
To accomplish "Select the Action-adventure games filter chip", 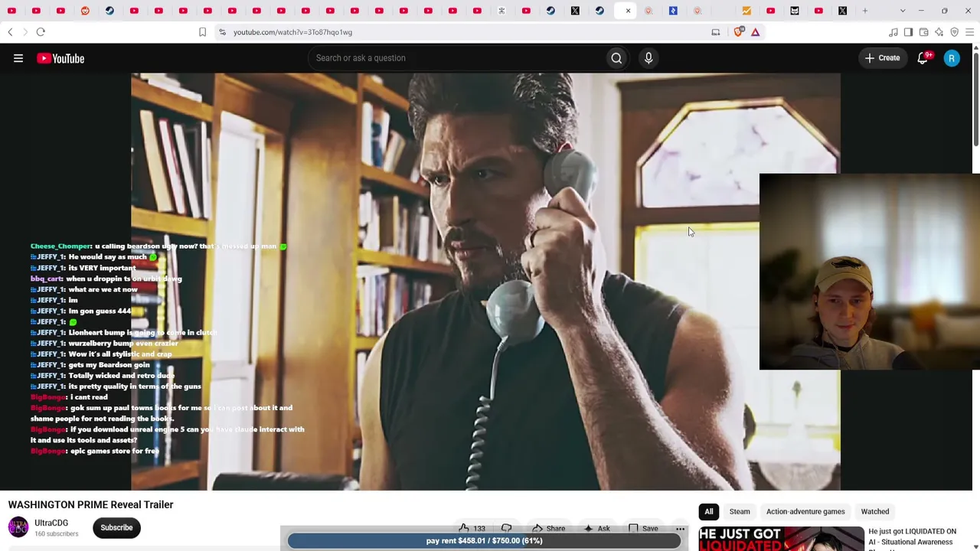I will pos(805,512).
